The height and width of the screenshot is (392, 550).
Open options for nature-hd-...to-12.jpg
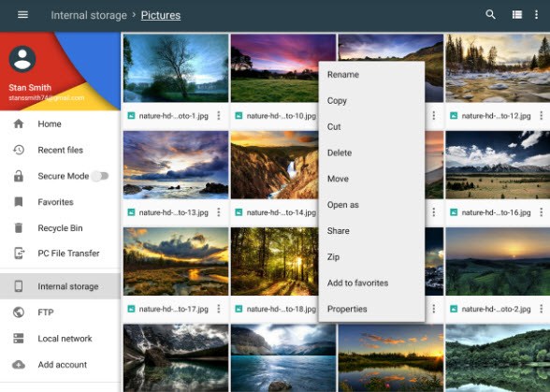pyautogui.click(x=542, y=115)
